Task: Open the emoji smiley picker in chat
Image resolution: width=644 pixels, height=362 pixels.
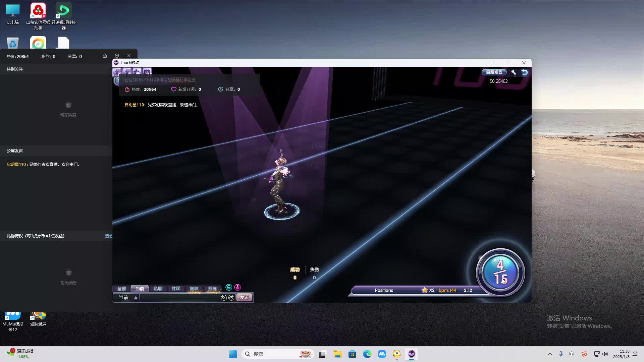Action: (231, 298)
